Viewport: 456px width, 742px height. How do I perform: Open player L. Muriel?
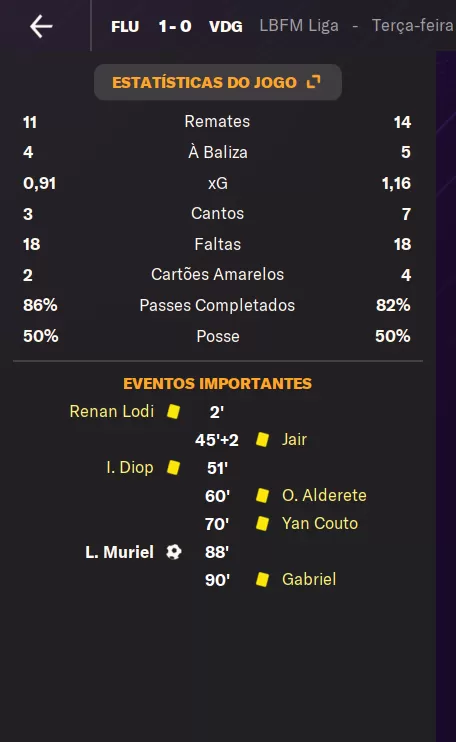[119, 552]
